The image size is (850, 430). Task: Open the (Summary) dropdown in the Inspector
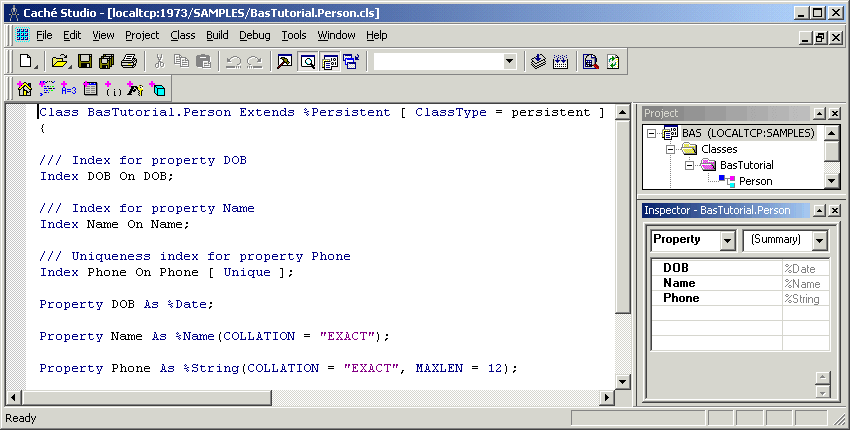point(820,241)
